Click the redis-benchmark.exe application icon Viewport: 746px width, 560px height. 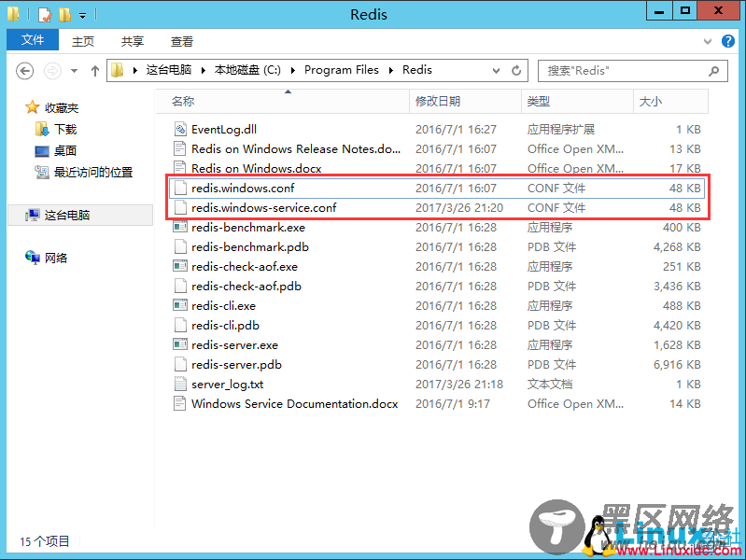click(x=180, y=227)
